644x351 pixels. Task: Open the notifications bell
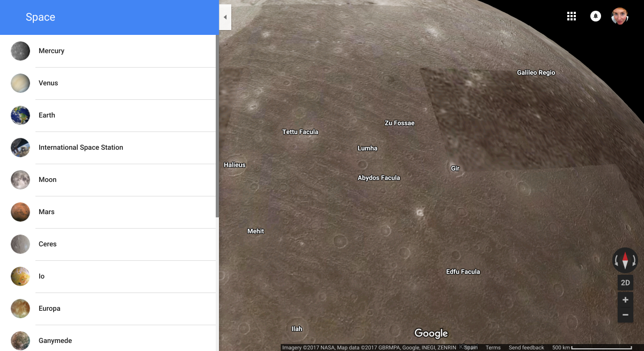coord(596,16)
